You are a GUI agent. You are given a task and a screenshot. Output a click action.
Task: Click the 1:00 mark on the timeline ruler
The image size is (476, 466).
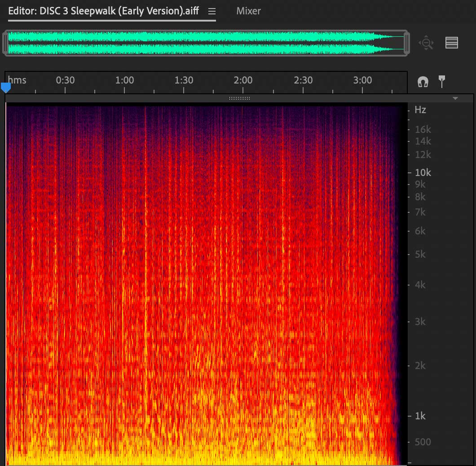[x=124, y=81]
